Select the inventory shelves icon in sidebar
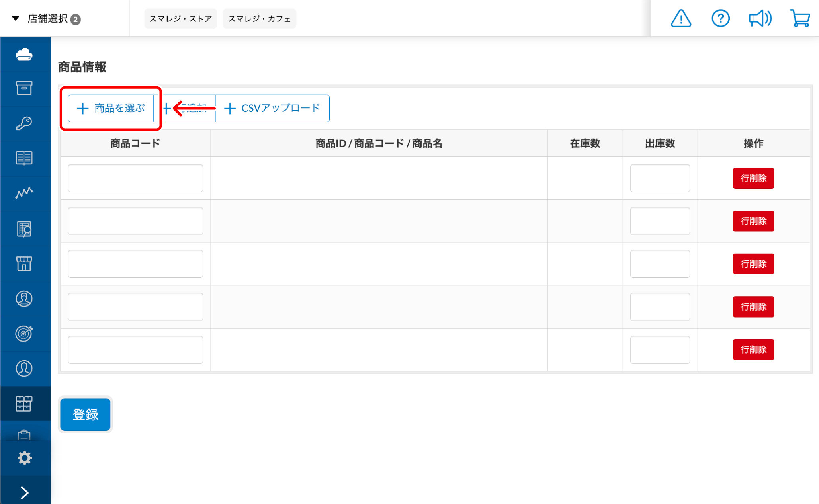 tap(24, 403)
